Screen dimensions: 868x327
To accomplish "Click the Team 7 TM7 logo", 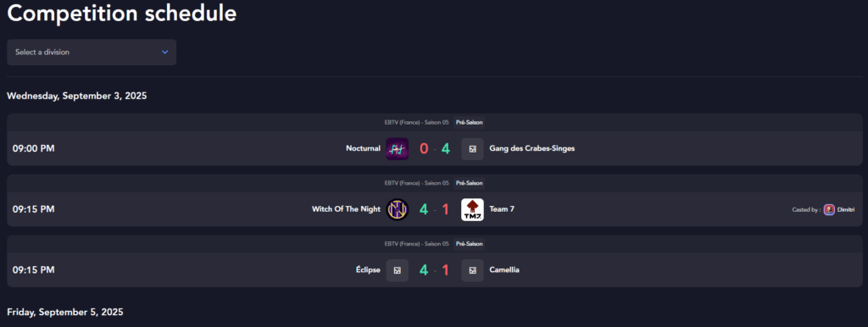I will (472, 210).
